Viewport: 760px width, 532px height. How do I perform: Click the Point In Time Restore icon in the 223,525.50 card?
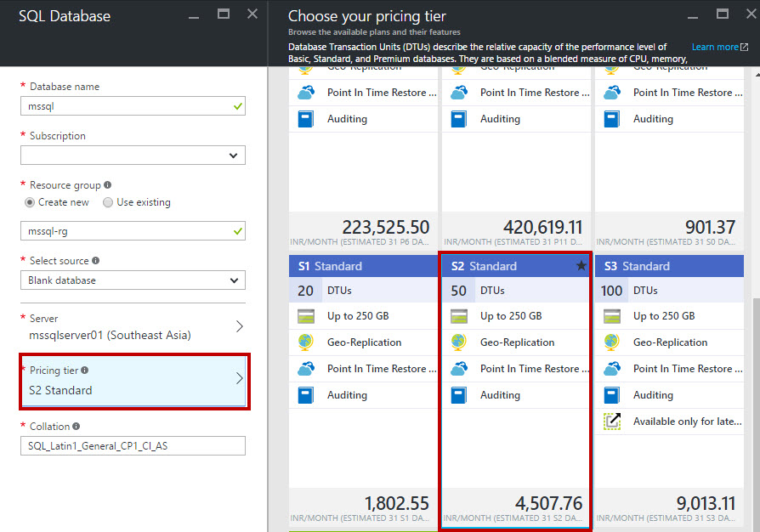[306, 93]
